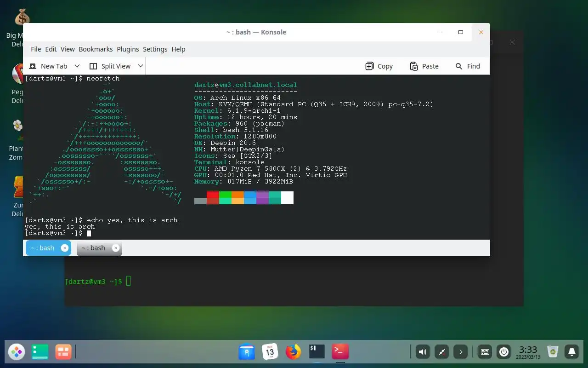
Task: Click the white color block in neofetch palette
Action: [287, 198]
